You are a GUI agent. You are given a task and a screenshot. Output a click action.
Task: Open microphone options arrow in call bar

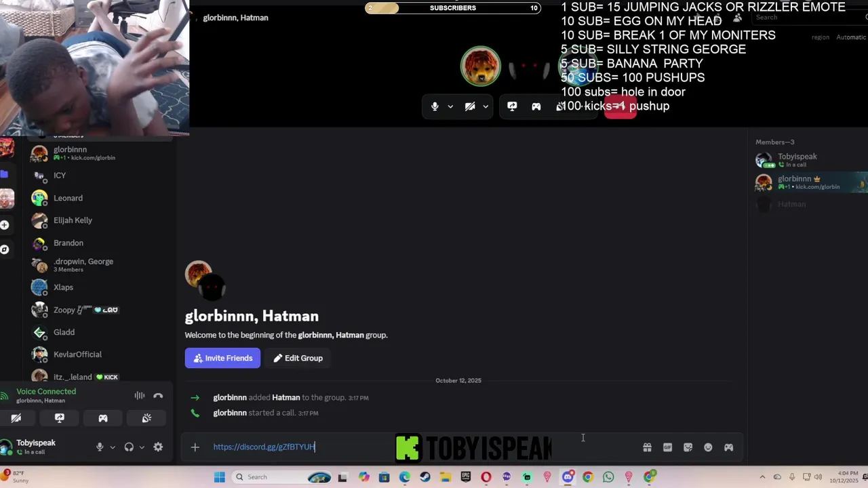(x=450, y=106)
